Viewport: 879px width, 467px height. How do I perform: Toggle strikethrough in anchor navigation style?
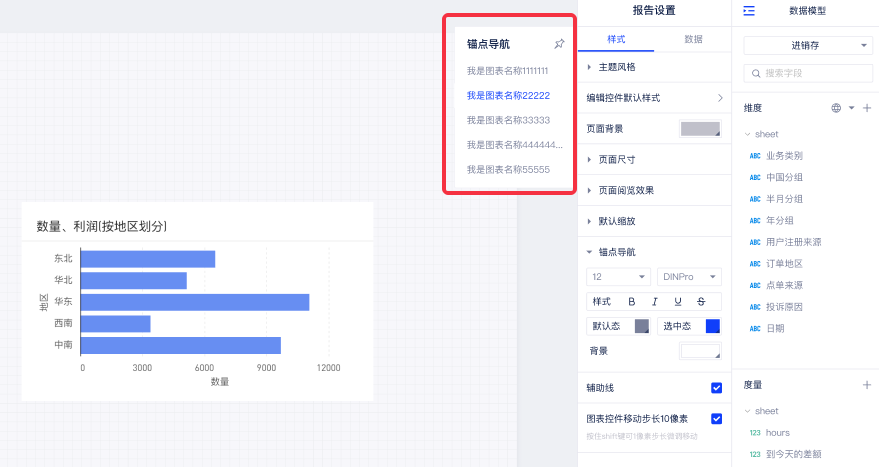[x=701, y=302]
